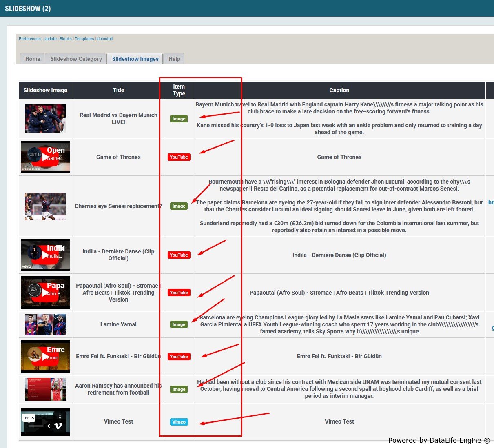The height and width of the screenshot is (448, 494).
Task: Switch to the Slideshow Category tab
Action: click(x=76, y=59)
